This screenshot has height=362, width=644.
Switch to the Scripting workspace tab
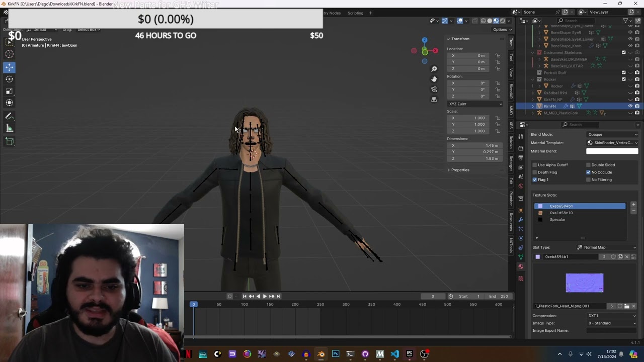click(355, 13)
